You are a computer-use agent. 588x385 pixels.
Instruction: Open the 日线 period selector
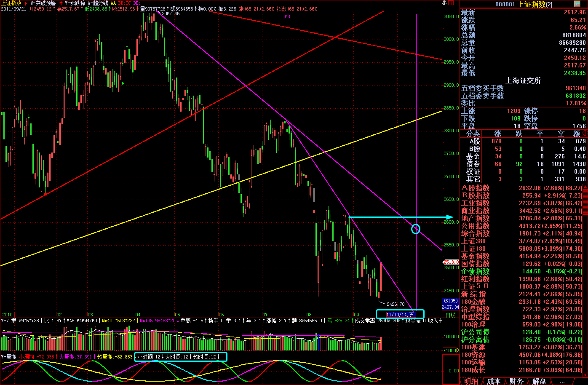pos(450,315)
